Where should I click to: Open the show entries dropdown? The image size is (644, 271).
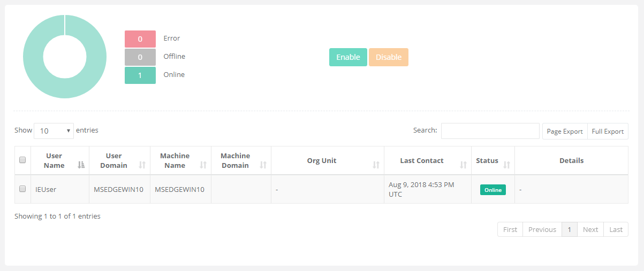pos(54,131)
